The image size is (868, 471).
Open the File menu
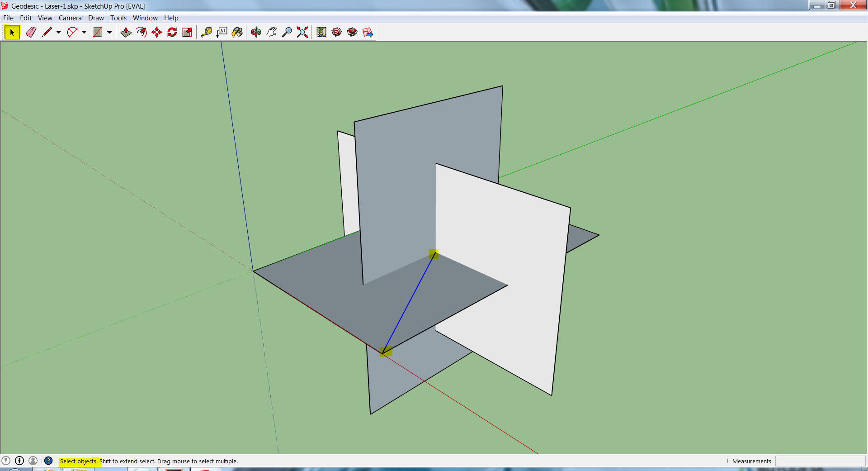click(x=8, y=18)
